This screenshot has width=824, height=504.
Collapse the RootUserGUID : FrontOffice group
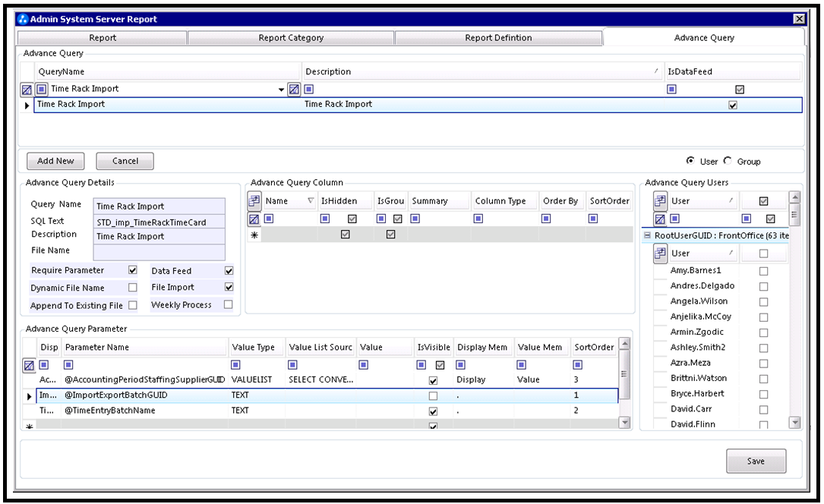[647, 236]
